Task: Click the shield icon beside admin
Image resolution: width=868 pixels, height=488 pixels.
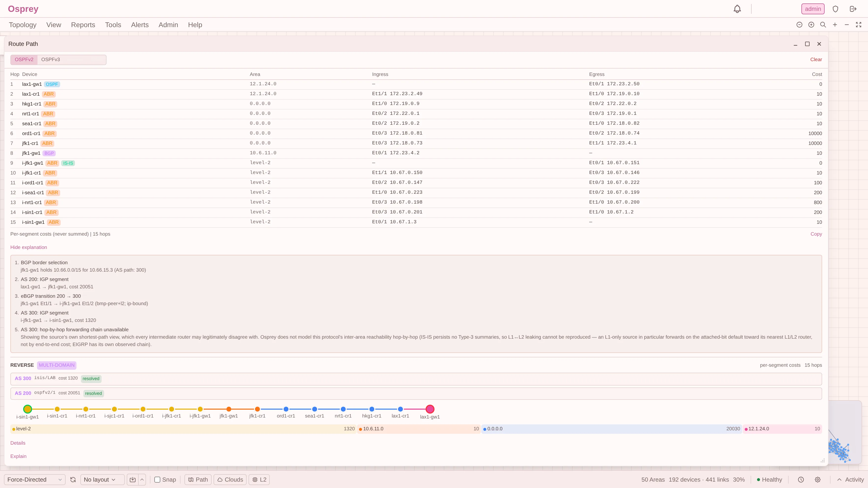Action: tap(835, 9)
